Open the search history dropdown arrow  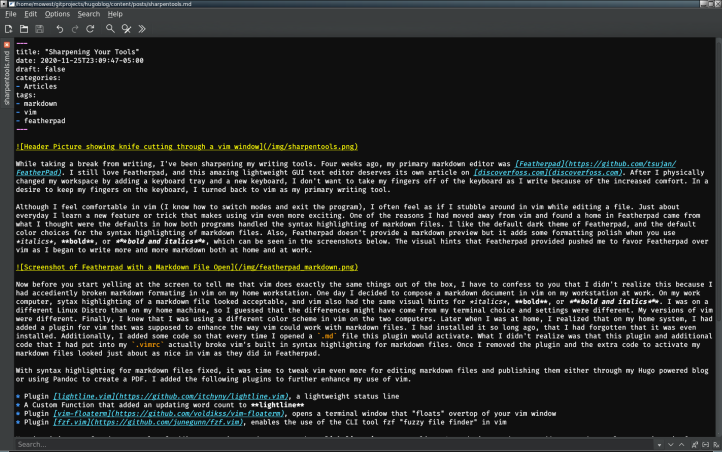tap(659, 445)
